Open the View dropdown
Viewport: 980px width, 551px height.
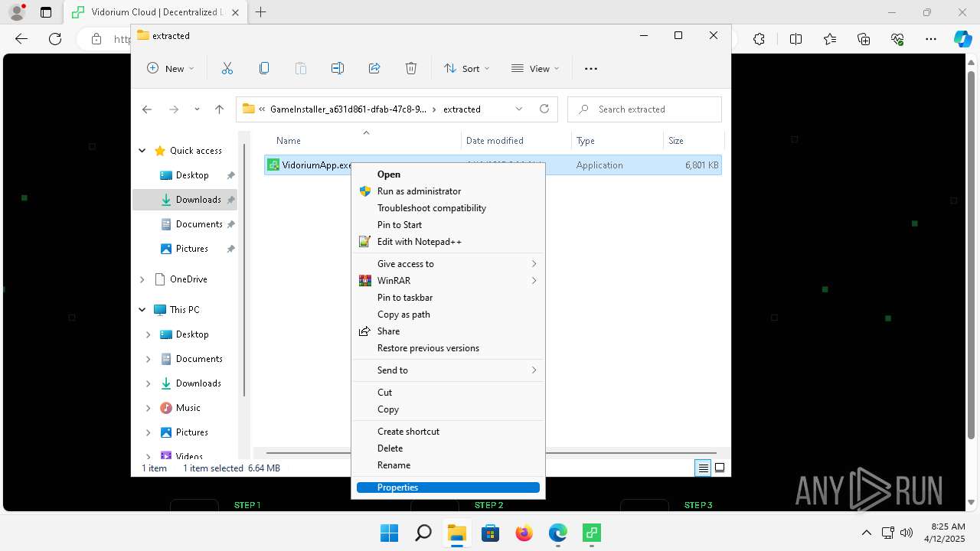coord(534,68)
